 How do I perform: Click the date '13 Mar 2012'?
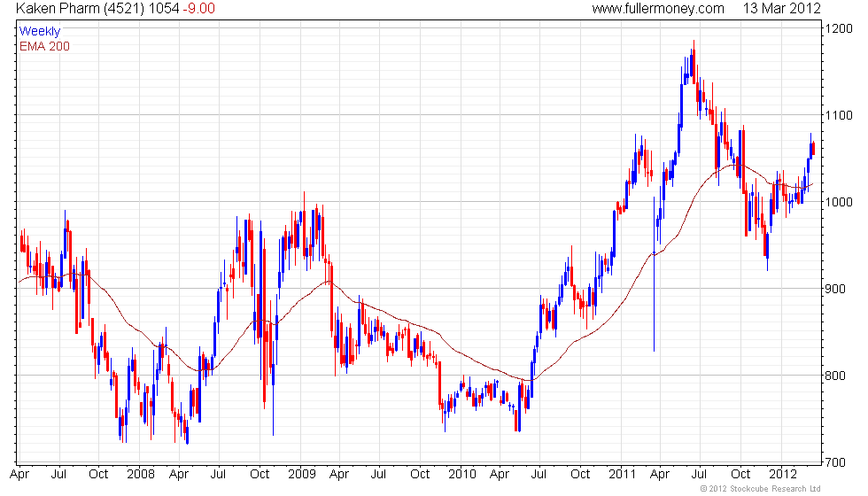pyautogui.click(x=781, y=8)
